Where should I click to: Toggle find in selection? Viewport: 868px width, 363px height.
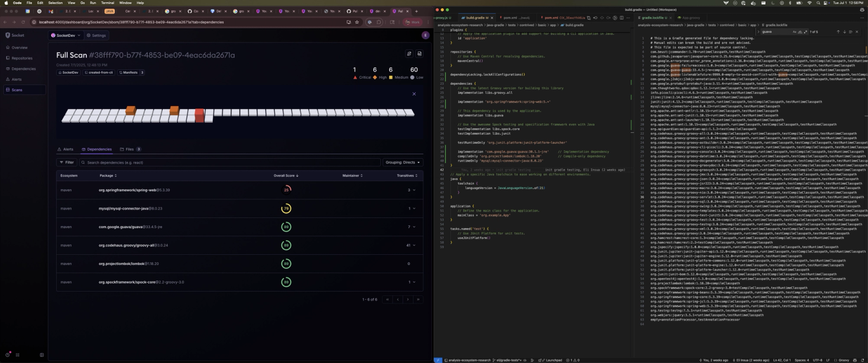pyautogui.click(x=850, y=32)
